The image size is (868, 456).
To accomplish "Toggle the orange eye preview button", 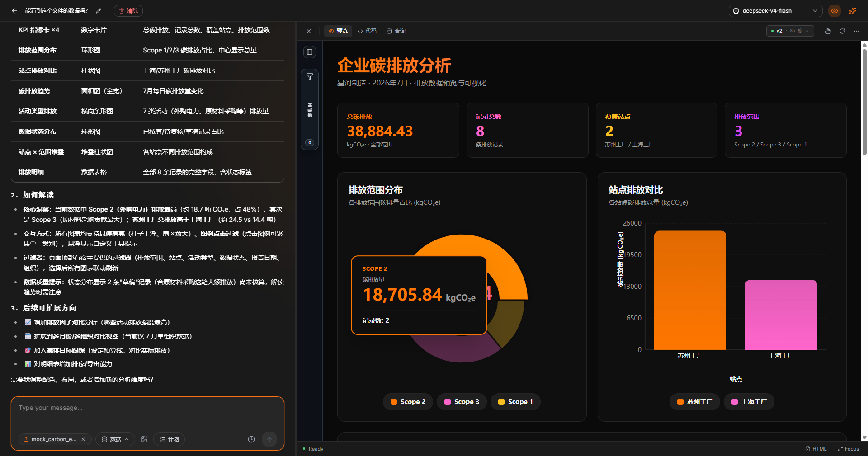I will point(835,11).
